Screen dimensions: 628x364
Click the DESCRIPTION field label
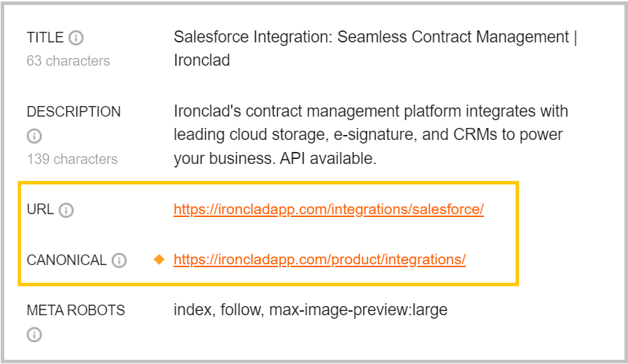click(x=74, y=112)
